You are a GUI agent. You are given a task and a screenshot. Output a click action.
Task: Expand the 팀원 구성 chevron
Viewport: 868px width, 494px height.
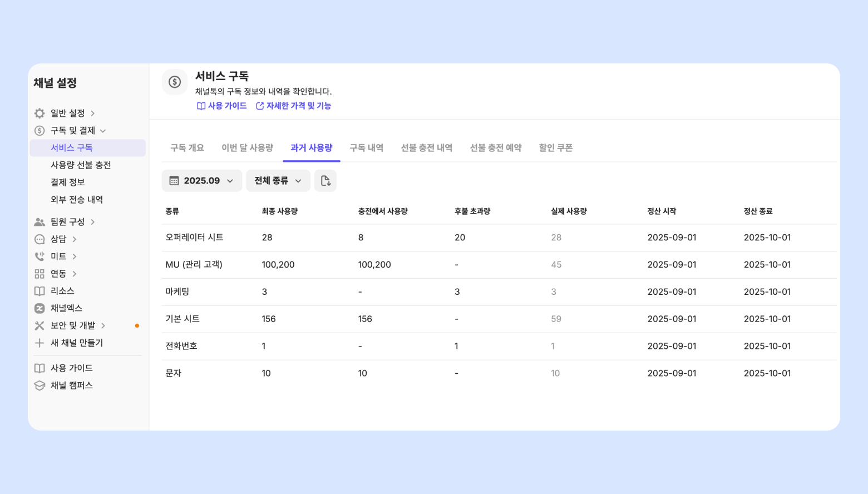(93, 222)
